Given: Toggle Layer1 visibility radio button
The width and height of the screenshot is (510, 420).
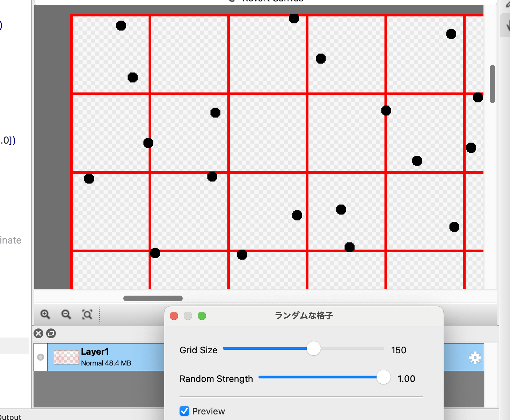Looking at the screenshot, I should pyautogui.click(x=41, y=357).
